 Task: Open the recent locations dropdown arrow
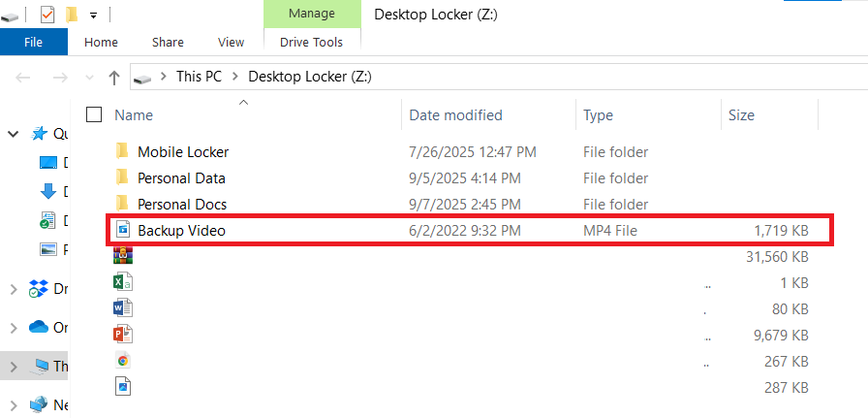pos(89,77)
